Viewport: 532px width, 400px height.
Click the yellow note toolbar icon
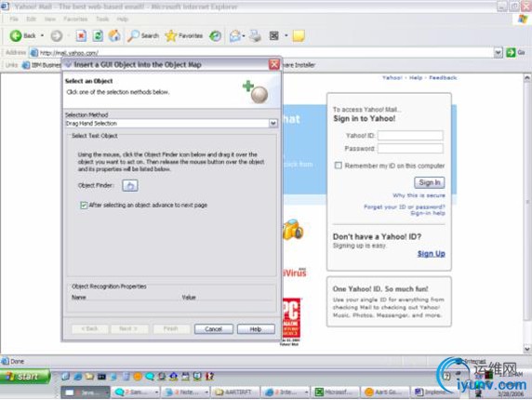pyautogui.click(x=299, y=35)
